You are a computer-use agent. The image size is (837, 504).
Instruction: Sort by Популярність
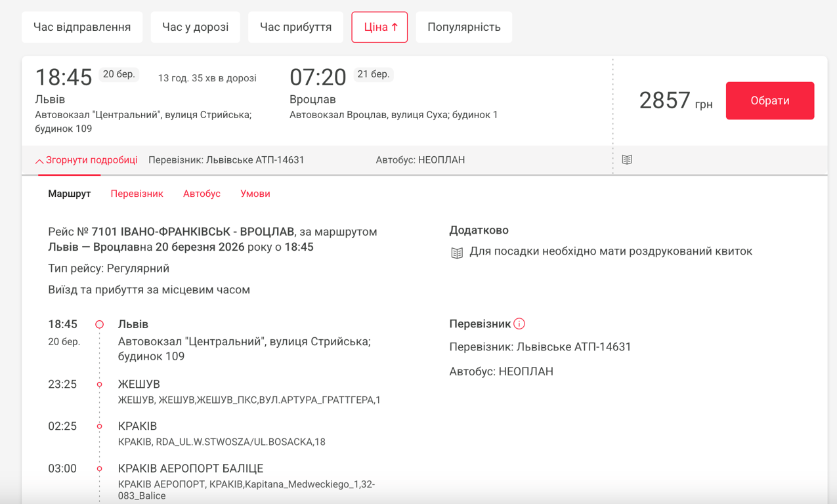point(463,27)
